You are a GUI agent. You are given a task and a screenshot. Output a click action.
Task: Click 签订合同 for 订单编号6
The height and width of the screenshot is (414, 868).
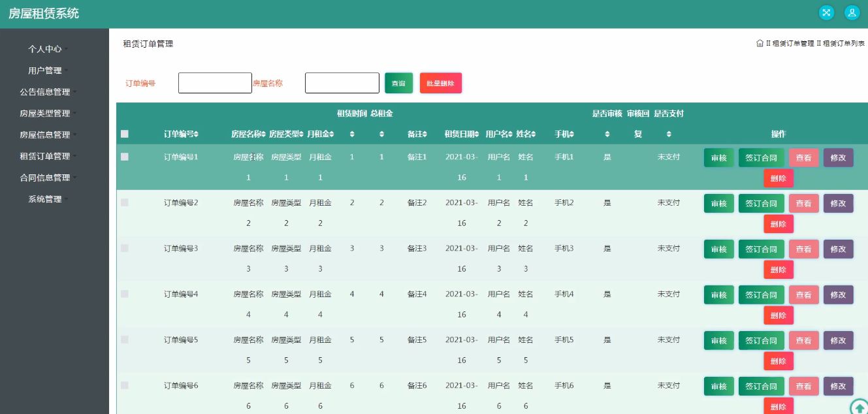(762, 386)
